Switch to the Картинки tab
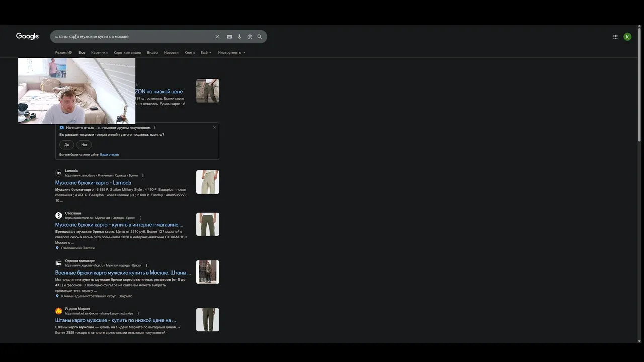The width and height of the screenshot is (644, 362). [99, 53]
